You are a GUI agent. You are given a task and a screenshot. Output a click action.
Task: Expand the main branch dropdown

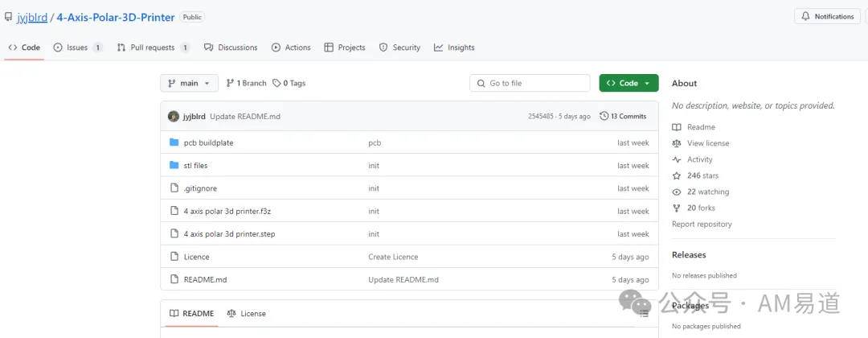click(x=190, y=83)
